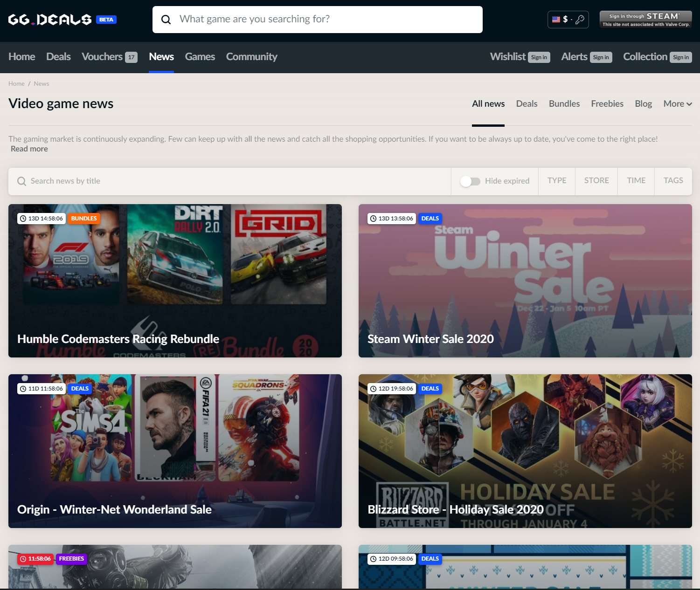
Task: Switch to the Blog news tab
Action: point(644,104)
